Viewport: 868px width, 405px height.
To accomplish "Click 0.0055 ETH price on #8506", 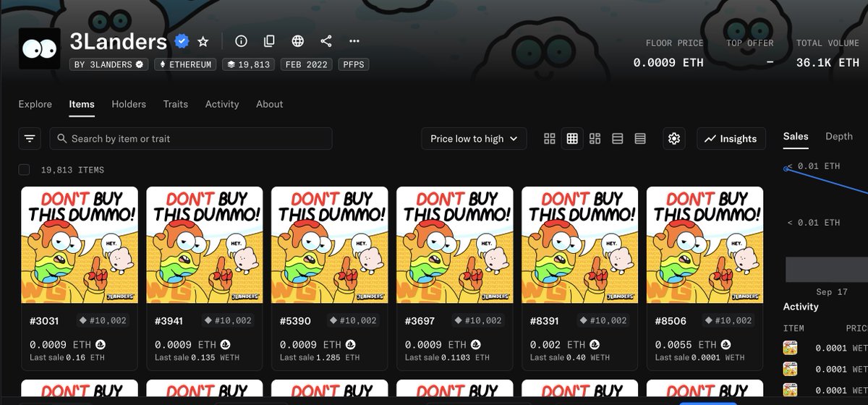I will [686, 344].
